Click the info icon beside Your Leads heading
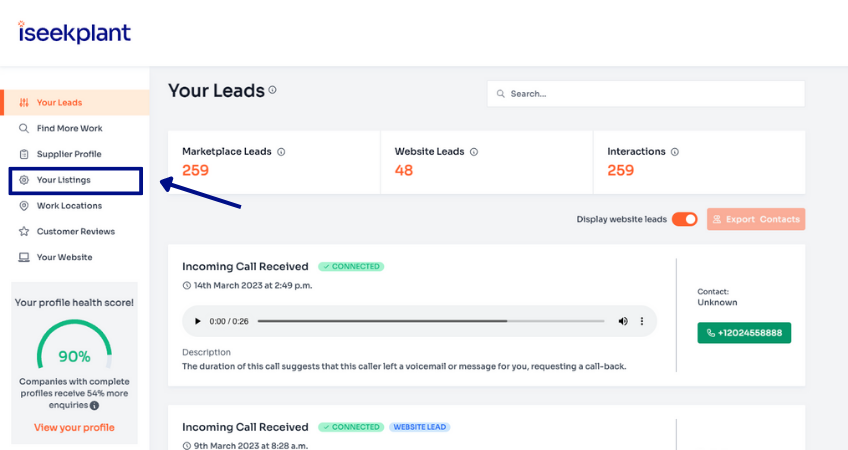Image resolution: width=848 pixels, height=450 pixels. [272, 90]
